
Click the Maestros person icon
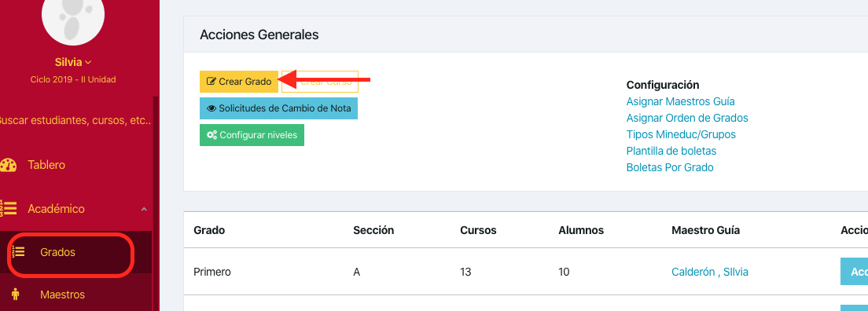[16, 295]
